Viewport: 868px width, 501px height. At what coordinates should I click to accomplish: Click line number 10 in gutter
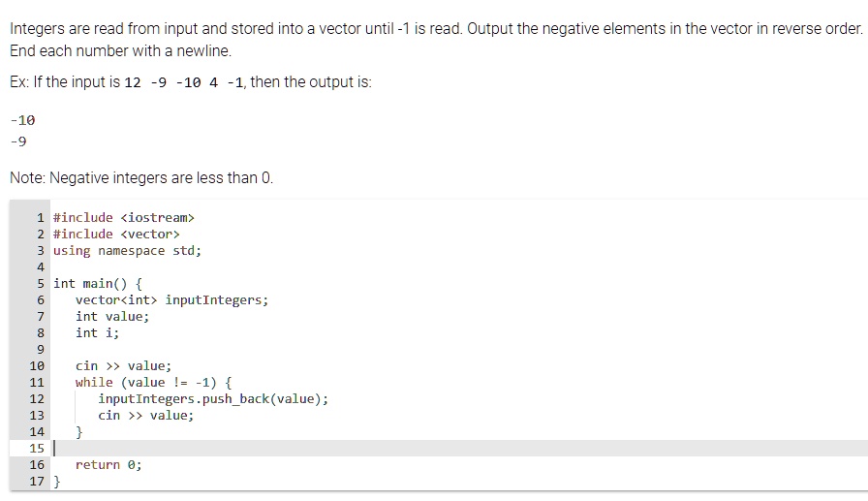click(37, 365)
